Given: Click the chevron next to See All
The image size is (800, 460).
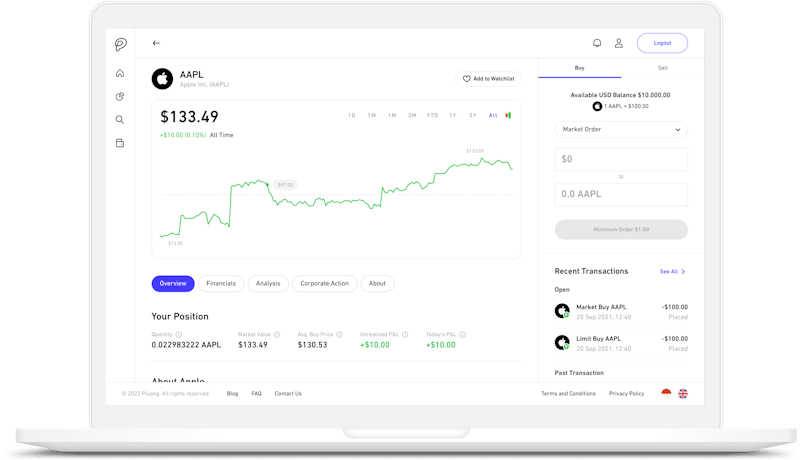Looking at the screenshot, I should pos(683,272).
